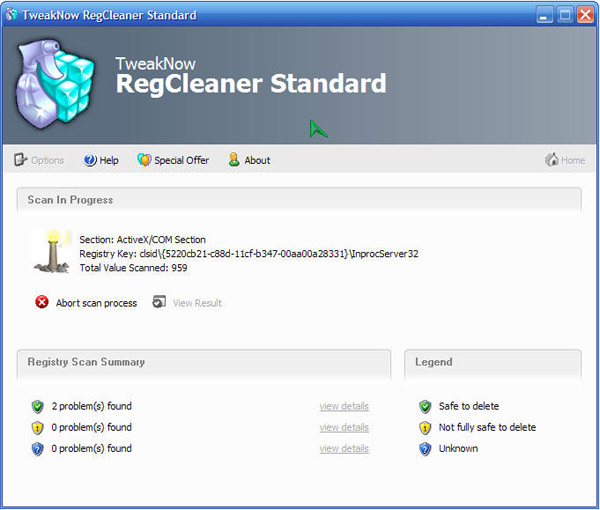Abort the scan process

click(x=96, y=303)
